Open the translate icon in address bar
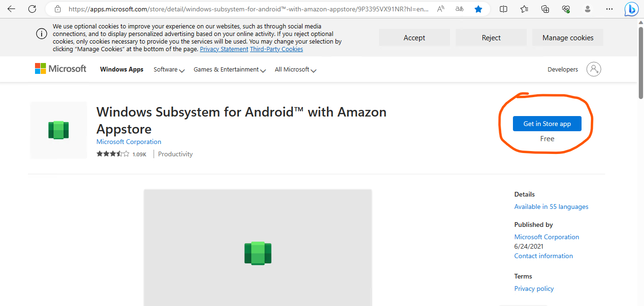The width and height of the screenshot is (644, 306). 459,9
